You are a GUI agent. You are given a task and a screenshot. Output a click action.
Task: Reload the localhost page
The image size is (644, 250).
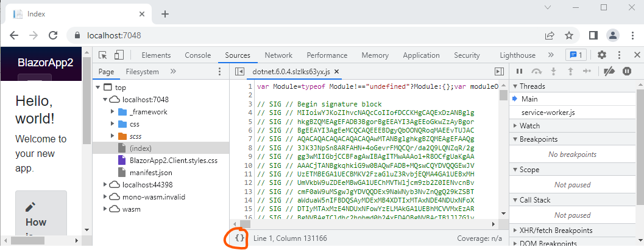pyautogui.click(x=52, y=35)
